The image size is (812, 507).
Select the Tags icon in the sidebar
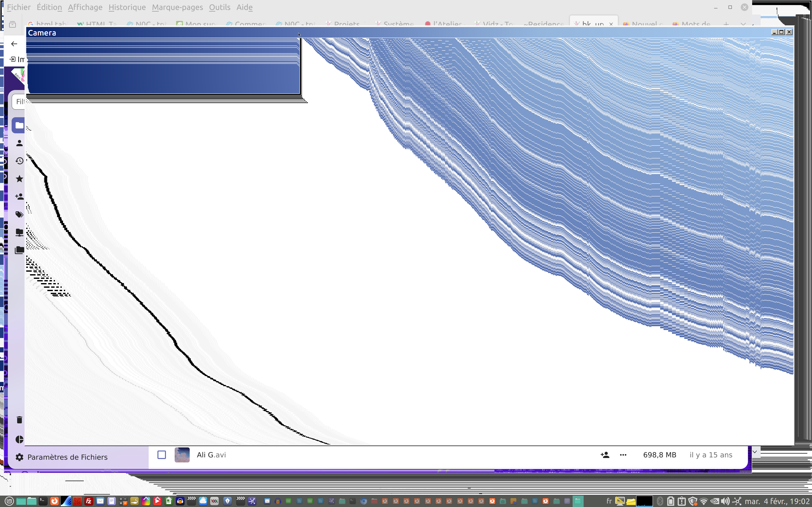19,214
